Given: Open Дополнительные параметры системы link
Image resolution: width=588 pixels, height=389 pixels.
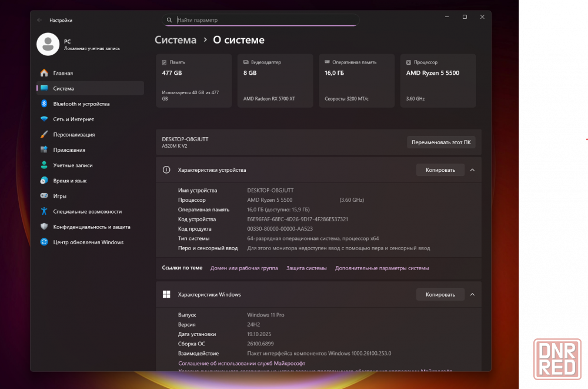Looking at the screenshot, I should tap(382, 268).
